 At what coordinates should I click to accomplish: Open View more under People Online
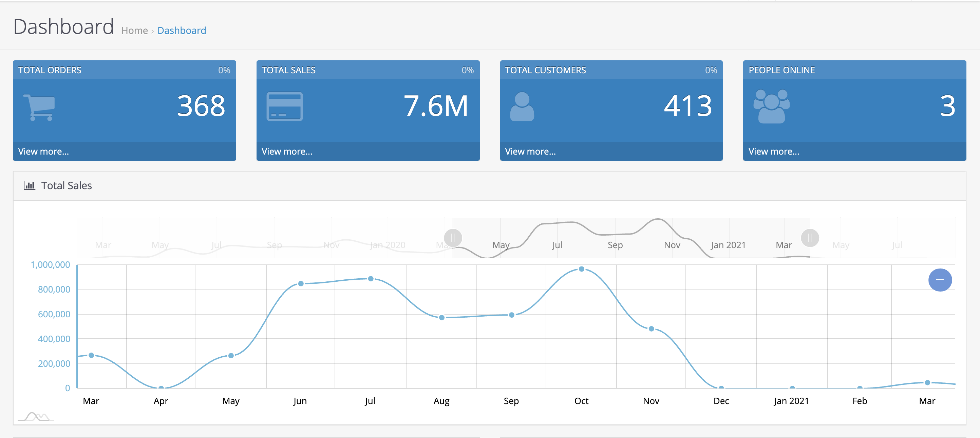click(x=774, y=151)
